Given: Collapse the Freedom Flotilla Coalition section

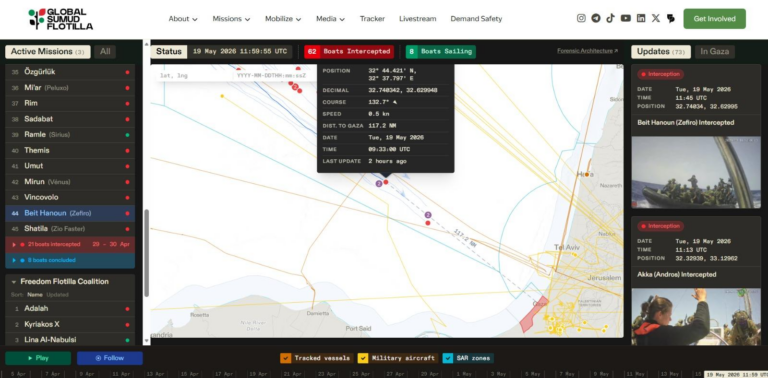Looking at the screenshot, I should click(14, 282).
